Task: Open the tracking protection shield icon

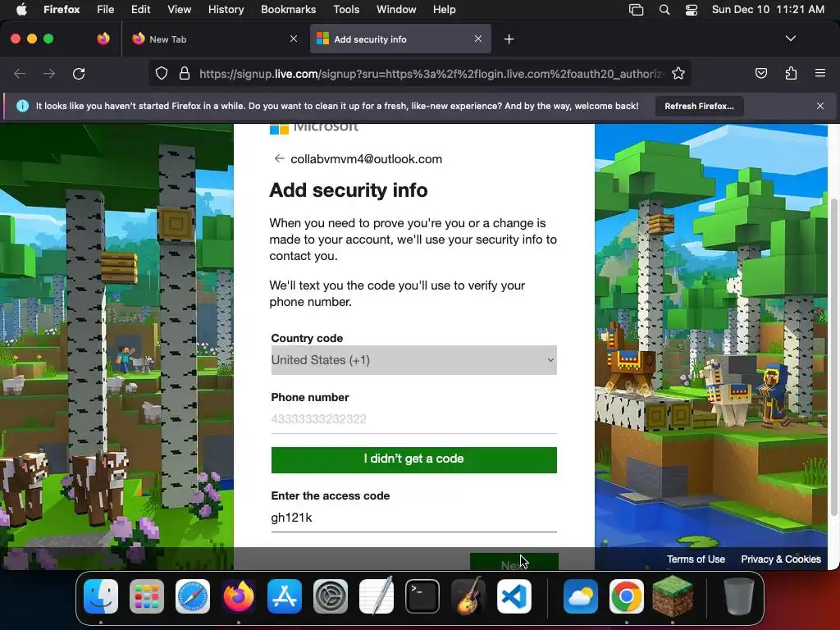Action: [x=162, y=73]
